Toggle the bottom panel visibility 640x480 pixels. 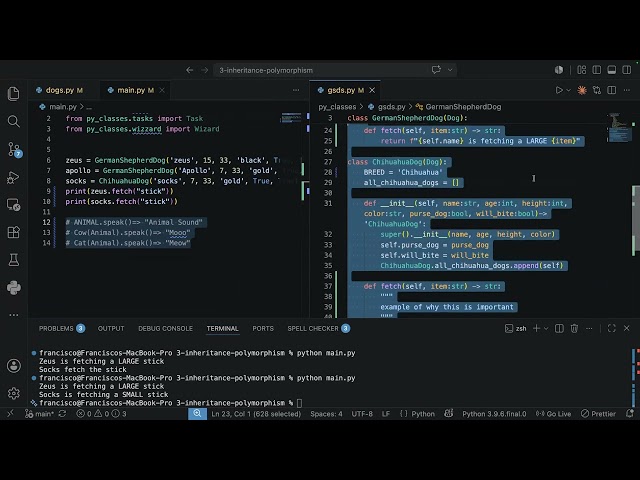click(x=611, y=70)
